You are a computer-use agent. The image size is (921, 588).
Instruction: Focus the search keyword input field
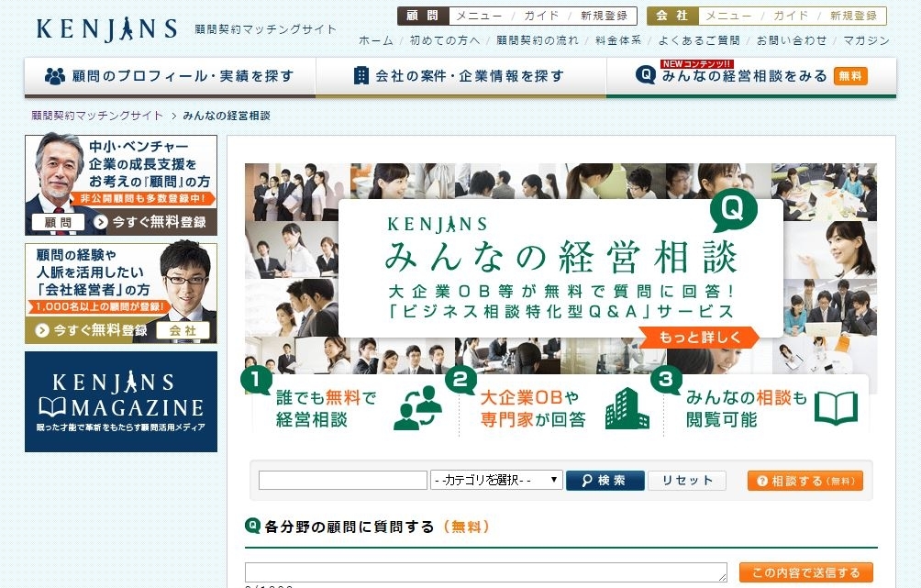pos(343,480)
